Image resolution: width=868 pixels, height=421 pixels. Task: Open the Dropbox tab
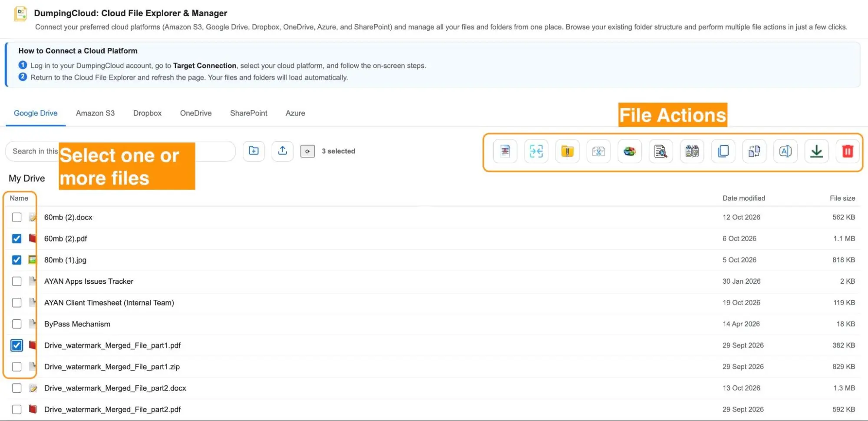[x=147, y=113]
